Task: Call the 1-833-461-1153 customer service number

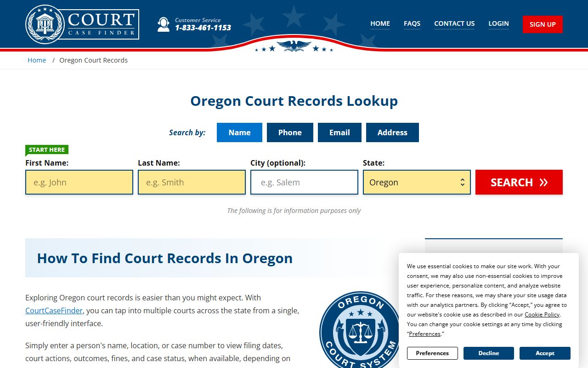Action: pyautogui.click(x=203, y=28)
